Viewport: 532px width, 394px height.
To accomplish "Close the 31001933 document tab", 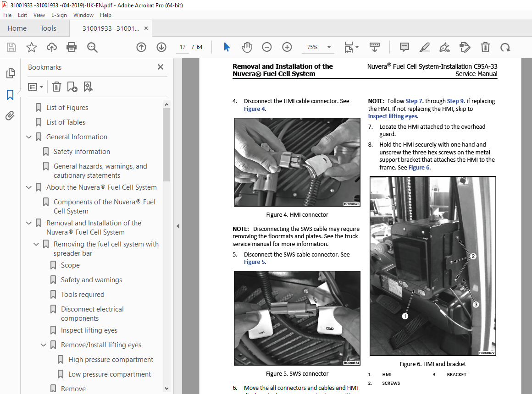I will click(x=146, y=28).
